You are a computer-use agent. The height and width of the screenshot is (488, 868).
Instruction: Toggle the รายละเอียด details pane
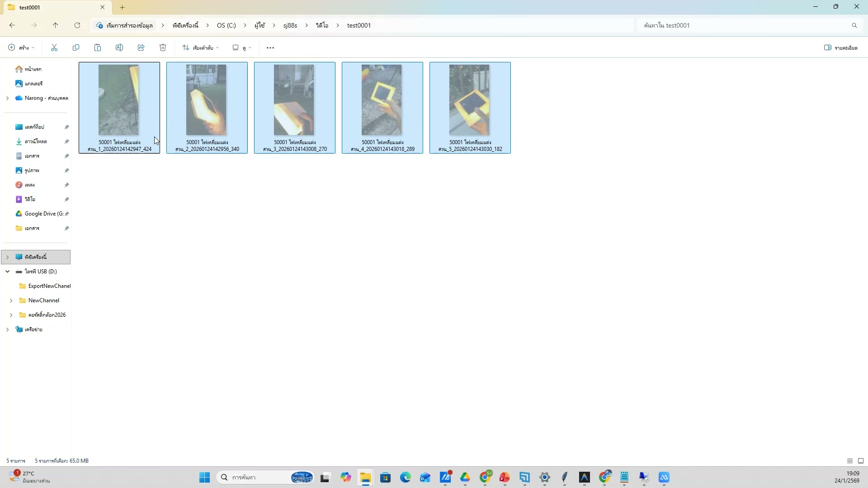(x=840, y=47)
